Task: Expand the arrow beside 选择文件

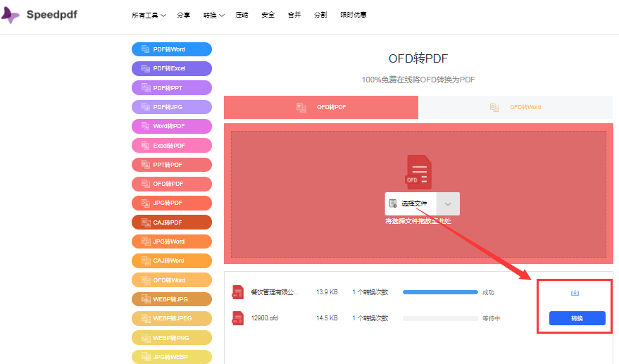Action: (x=448, y=203)
